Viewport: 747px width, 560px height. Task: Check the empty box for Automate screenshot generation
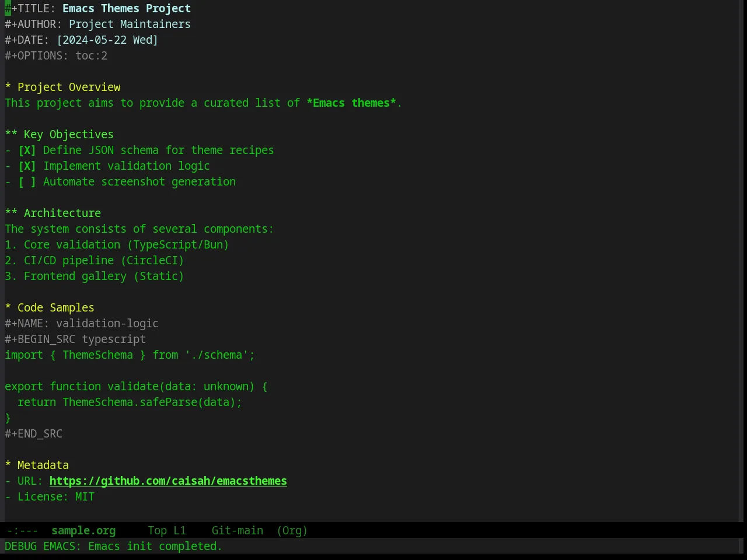point(27,182)
